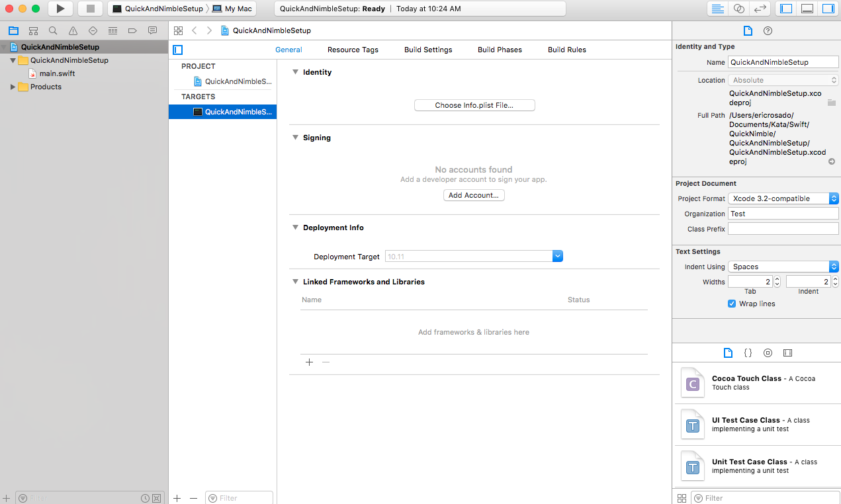Open the Issue navigator
The width and height of the screenshot is (841, 504).
[x=73, y=30]
